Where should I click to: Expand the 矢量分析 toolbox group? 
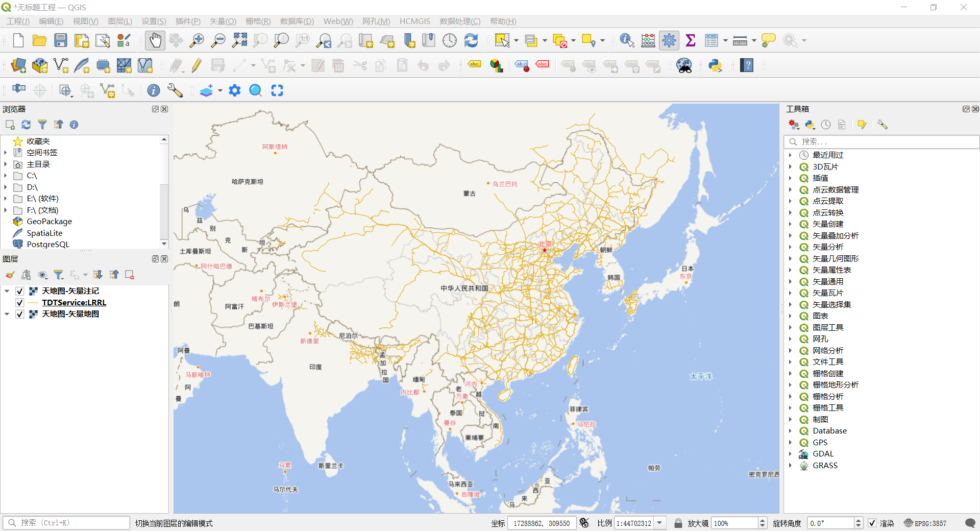(x=790, y=247)
